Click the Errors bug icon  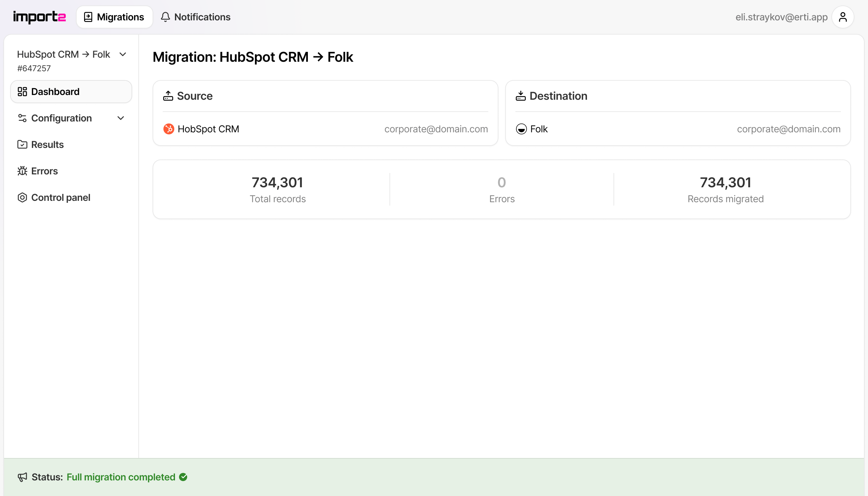(22, 171)
